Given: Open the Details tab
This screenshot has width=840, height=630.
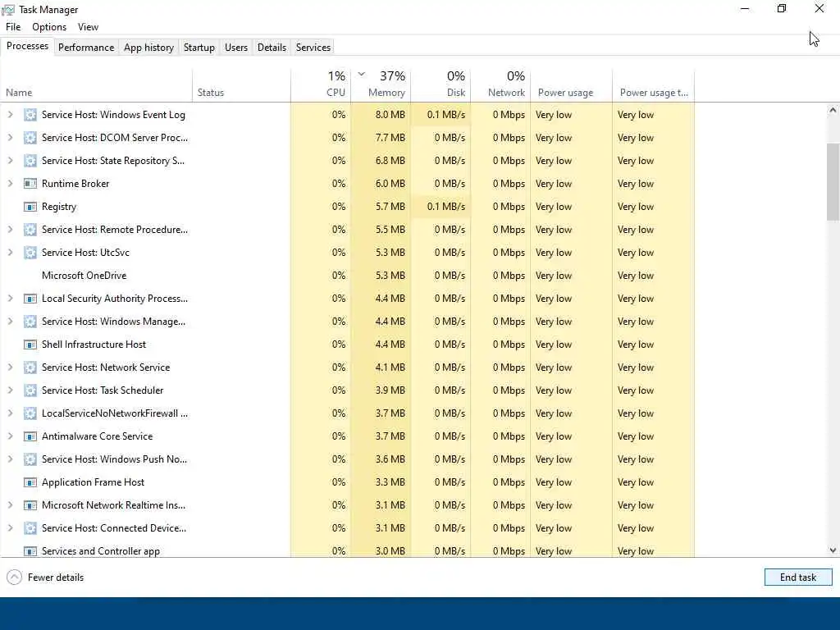Looking at the screenshot, I should [x=272, y=47].
